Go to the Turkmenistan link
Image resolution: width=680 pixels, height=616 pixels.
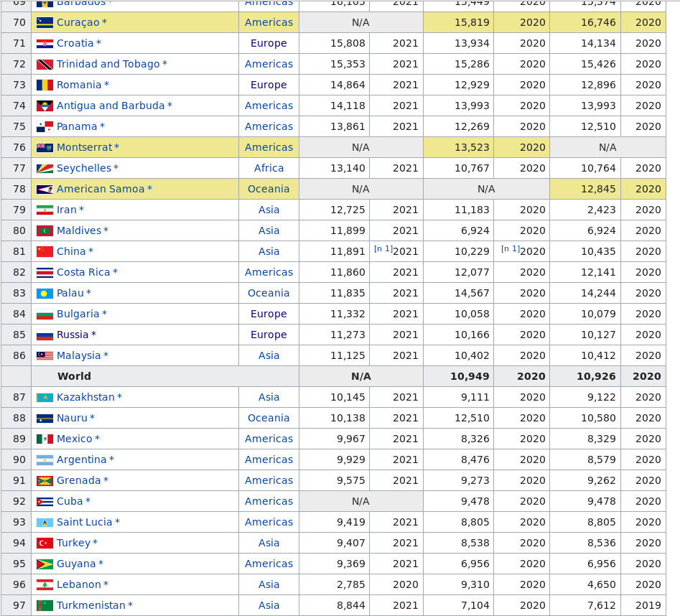click(x=91, y=605)
